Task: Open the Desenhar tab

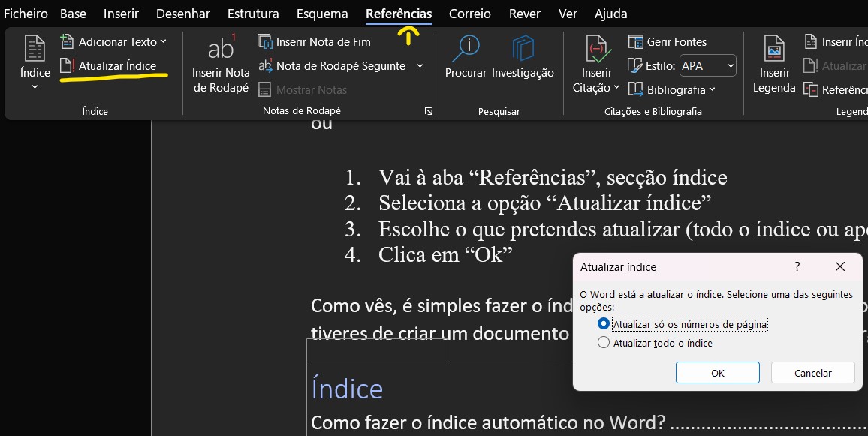Action: pos(182,14)
